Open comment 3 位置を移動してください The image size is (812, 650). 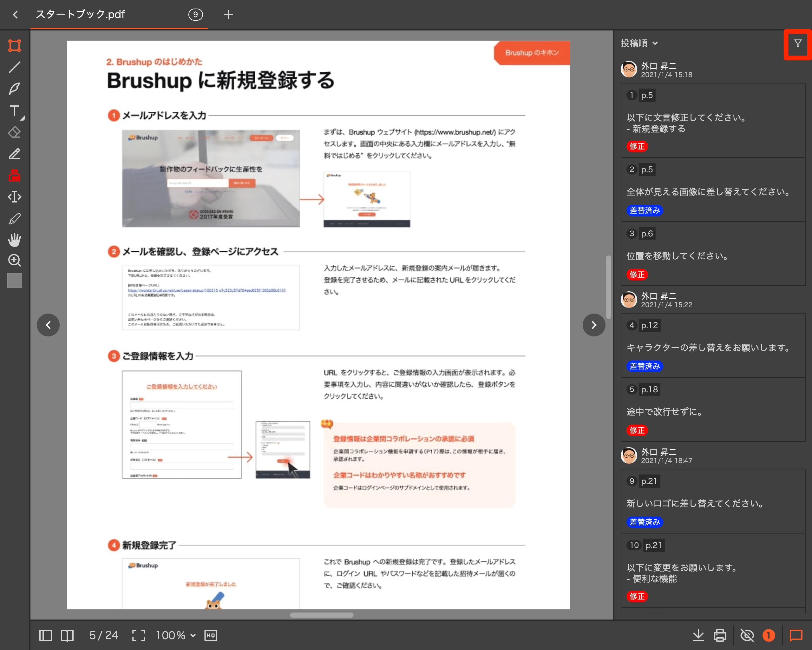pos(713,254)
